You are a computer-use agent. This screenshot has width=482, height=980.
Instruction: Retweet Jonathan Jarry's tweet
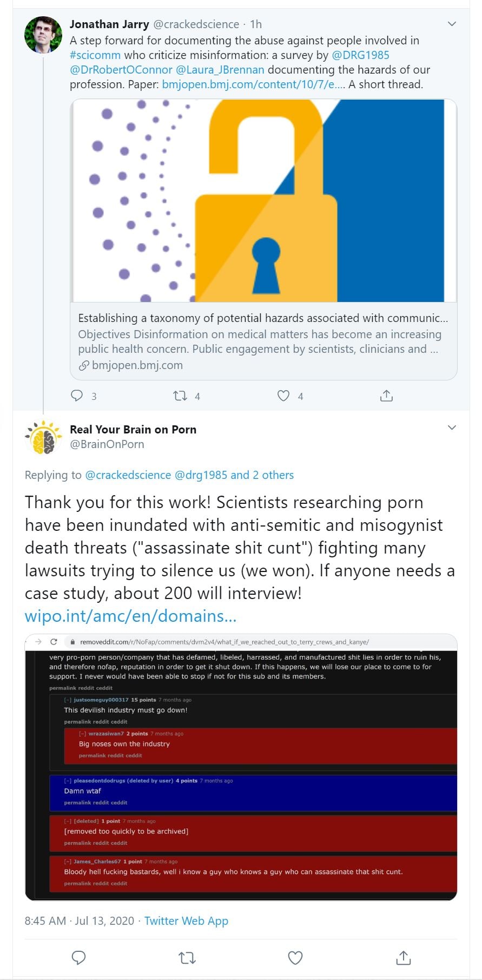180,396
